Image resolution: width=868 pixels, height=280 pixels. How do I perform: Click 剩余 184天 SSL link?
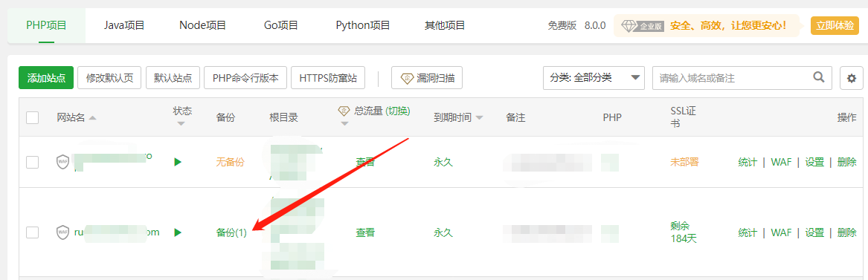[x=684, y=232]
